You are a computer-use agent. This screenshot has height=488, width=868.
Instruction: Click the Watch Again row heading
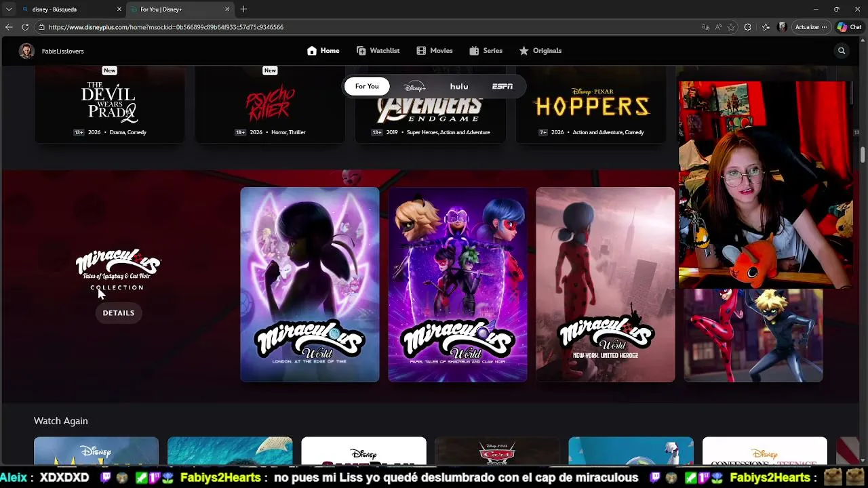click(x=61, y=421)
